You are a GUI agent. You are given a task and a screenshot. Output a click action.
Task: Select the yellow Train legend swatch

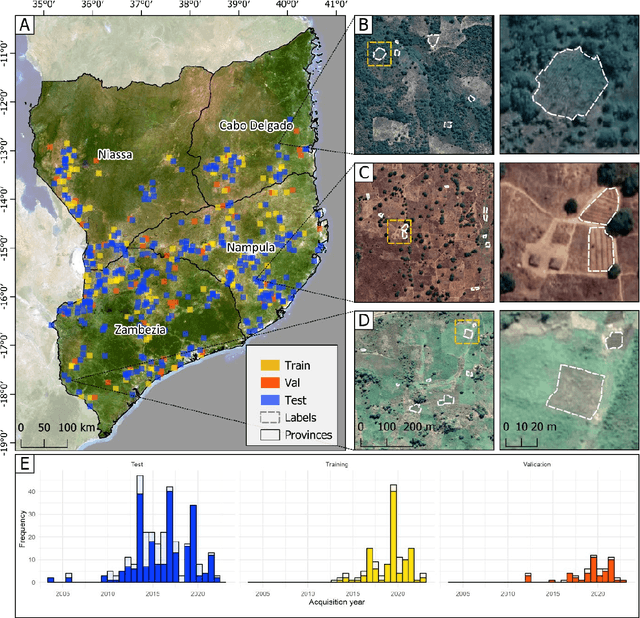pos(265,367)
